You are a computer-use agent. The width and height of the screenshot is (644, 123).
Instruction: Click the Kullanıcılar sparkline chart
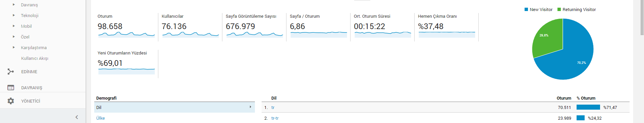[191, 34]
